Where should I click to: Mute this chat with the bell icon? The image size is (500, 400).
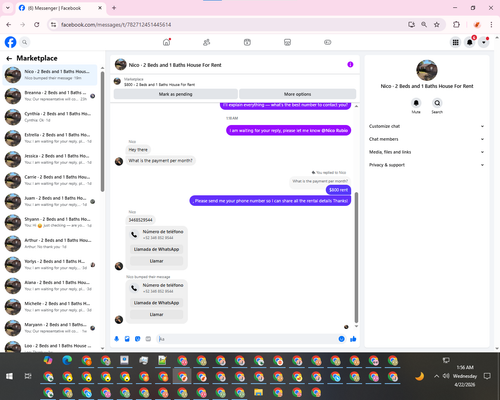pyautogui.click(x=416, y=103)
